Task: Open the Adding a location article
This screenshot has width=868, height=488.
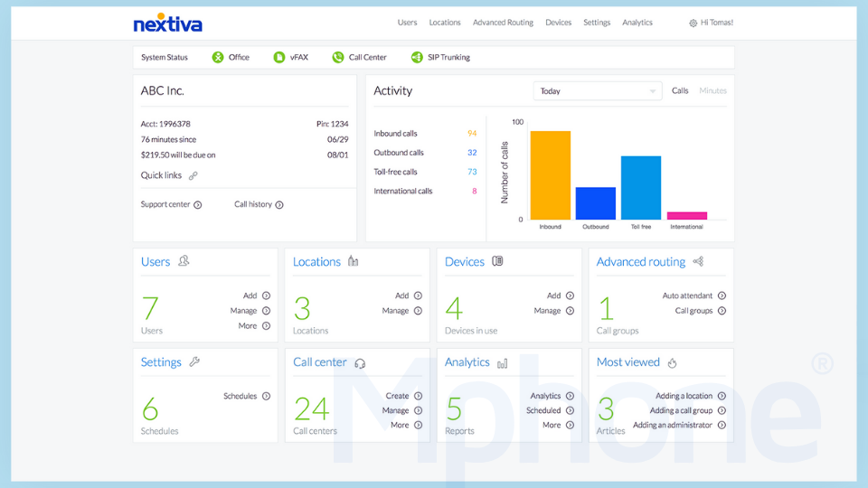Action: pyautogui.click(x=691, y=396)
